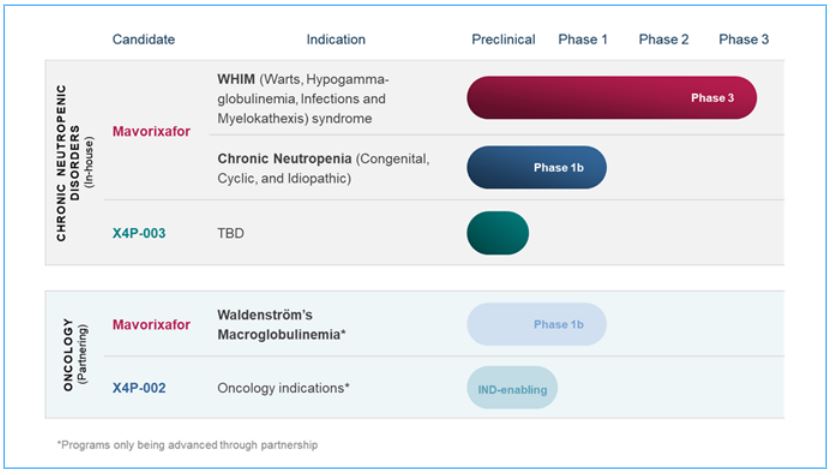Click the dark blue Phase 1b progress bar

[537, 168]
